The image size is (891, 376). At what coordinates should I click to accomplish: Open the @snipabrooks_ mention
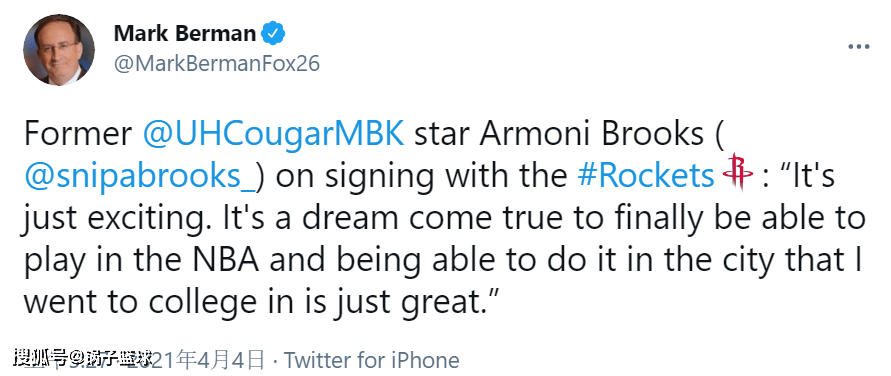point(140,177)
